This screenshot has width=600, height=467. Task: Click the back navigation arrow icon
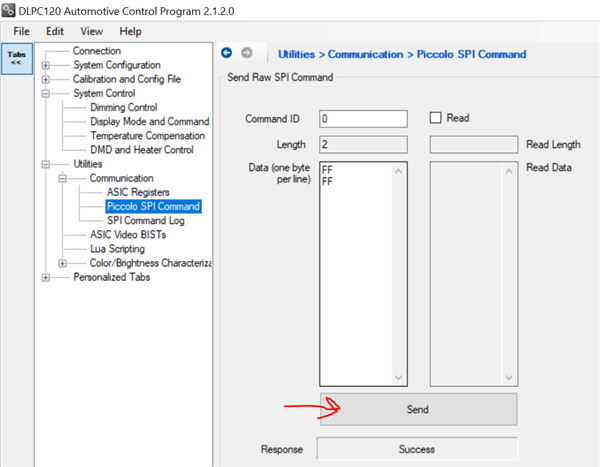click(227, 53)
